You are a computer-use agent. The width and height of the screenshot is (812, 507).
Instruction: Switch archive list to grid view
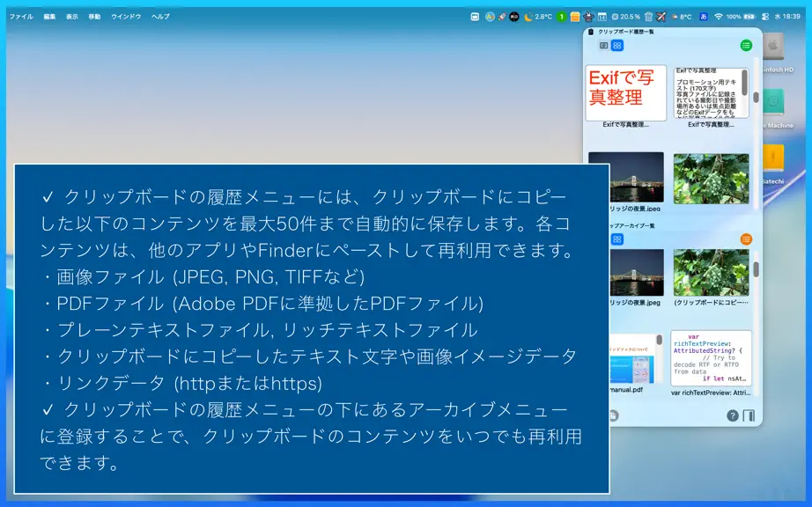point(616,239)
